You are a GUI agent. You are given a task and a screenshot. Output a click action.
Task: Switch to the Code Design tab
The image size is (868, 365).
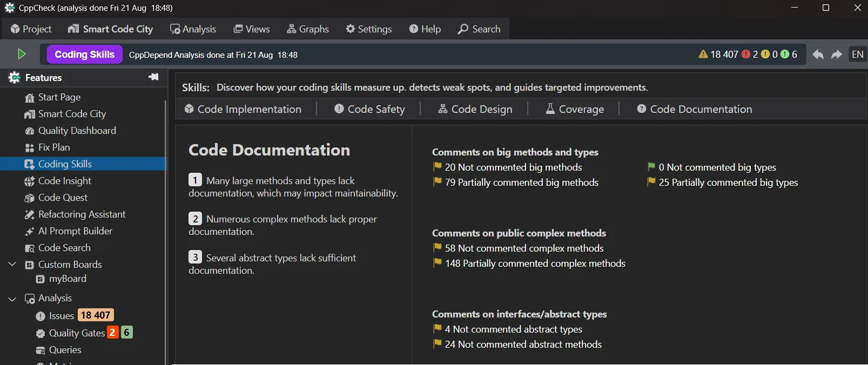point(475,109)
